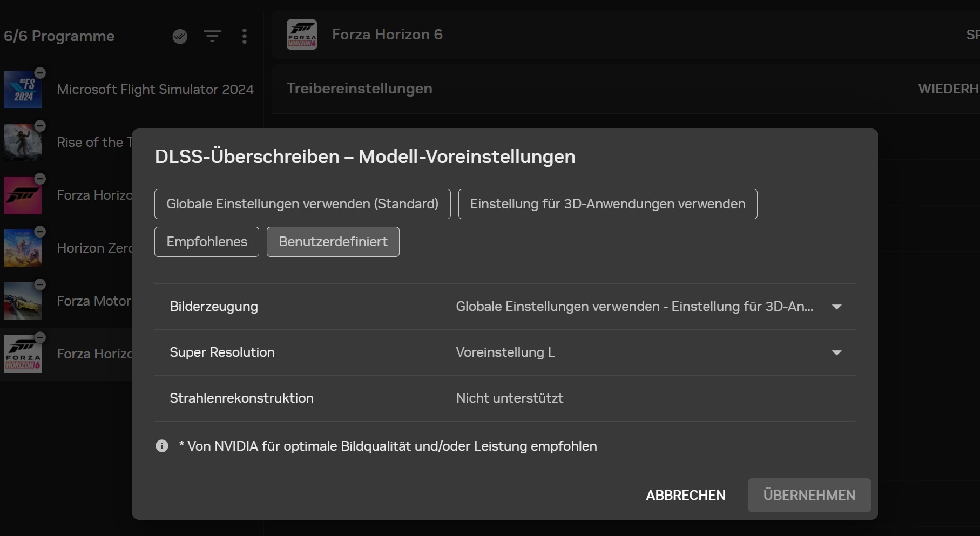Screen dimensions: 980x536
Task: Select Horizon Zero entry in program list
Action: pos(94,248)
